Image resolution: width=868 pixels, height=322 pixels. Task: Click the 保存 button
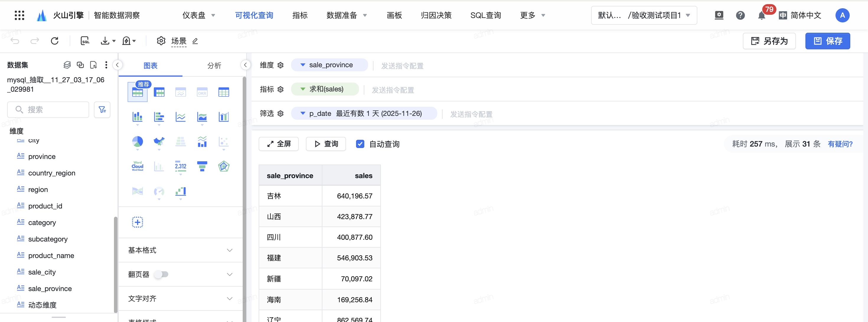tap(828, 41)
